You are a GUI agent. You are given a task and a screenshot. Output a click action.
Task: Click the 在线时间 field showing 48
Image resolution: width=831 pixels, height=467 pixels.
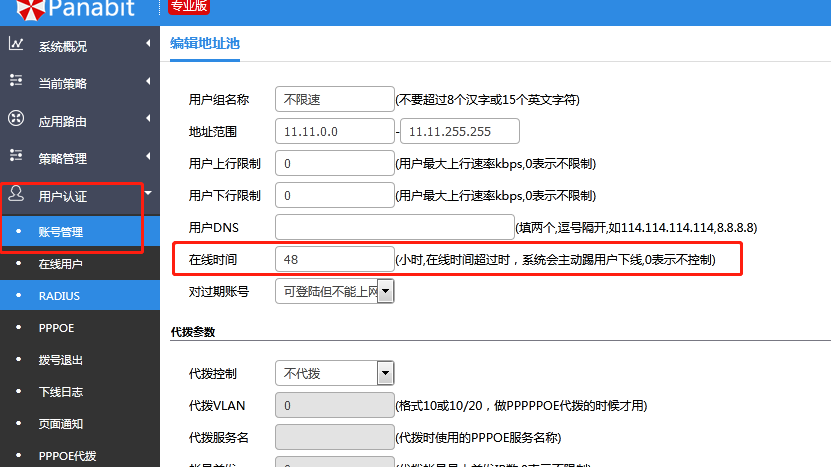coord(335,259)
